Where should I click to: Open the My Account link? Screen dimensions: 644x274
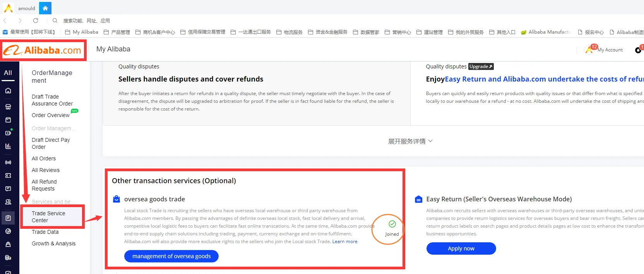coord(610,50)
